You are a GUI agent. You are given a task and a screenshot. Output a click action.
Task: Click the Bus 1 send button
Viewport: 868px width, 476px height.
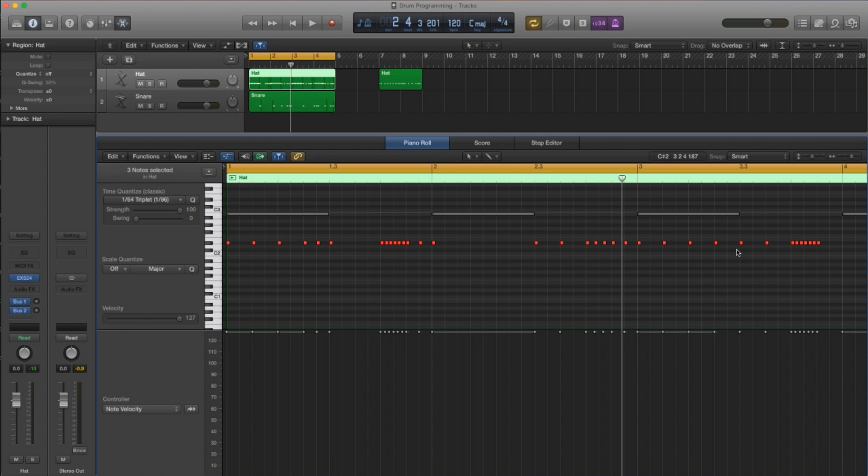[20, 302]
